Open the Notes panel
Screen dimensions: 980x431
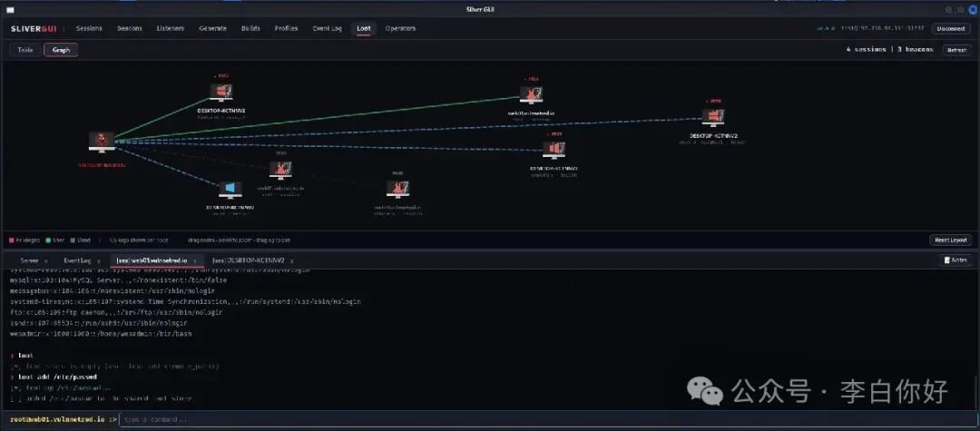(955, 260)
